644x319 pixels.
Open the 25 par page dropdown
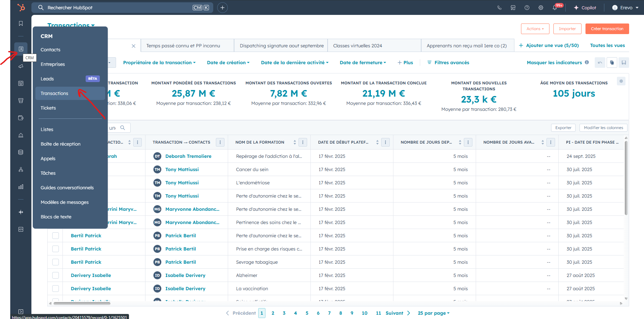(x=433, y=313)
